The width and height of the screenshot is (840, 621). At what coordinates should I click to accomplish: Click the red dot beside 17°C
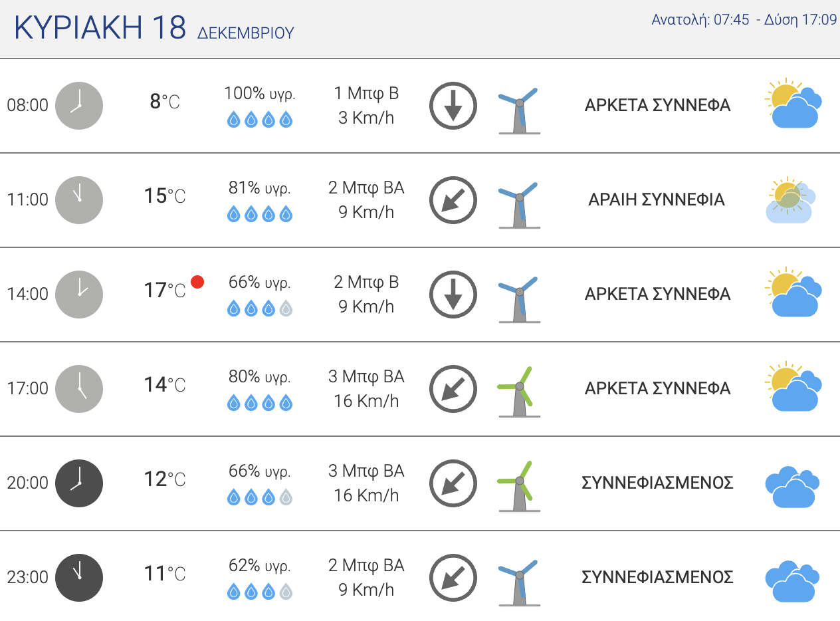point(197,282)
